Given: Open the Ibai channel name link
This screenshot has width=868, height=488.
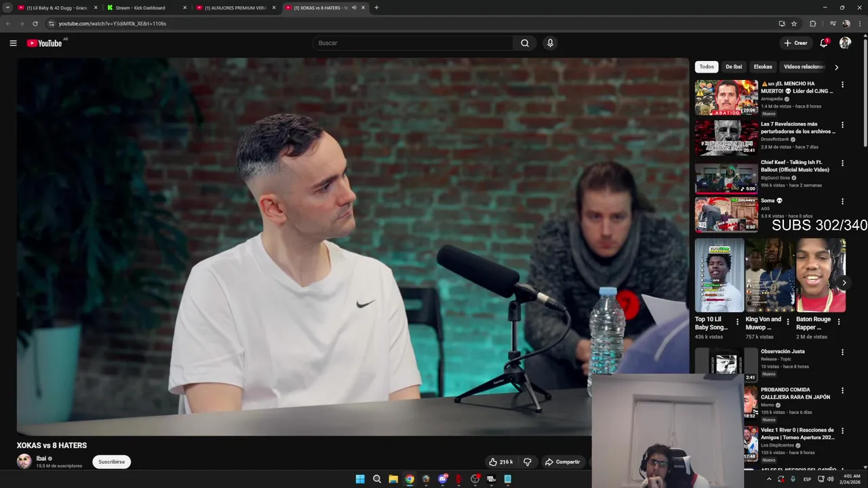Looking at the screenshot, I should coord(41,459).
